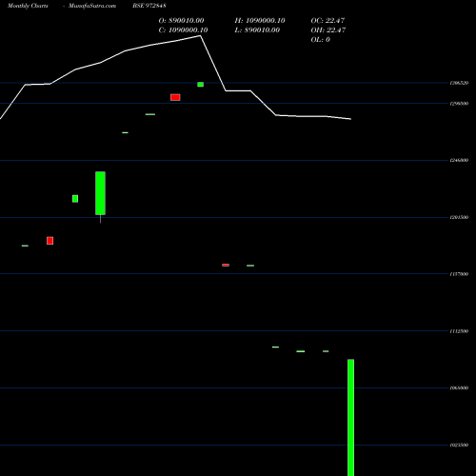The image size is (476, 476).
Task: Select the open value 'O: 890010.00'
Action: click(181, 20)
